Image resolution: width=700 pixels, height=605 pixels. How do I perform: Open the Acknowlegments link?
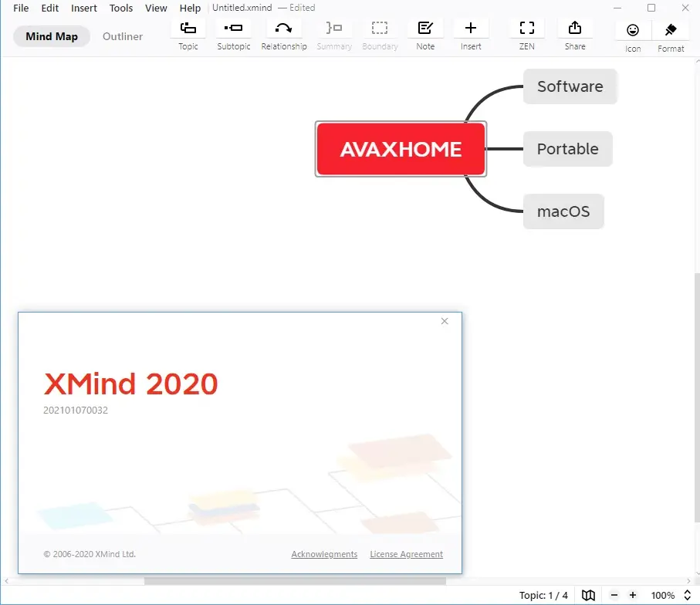point(325,554)
